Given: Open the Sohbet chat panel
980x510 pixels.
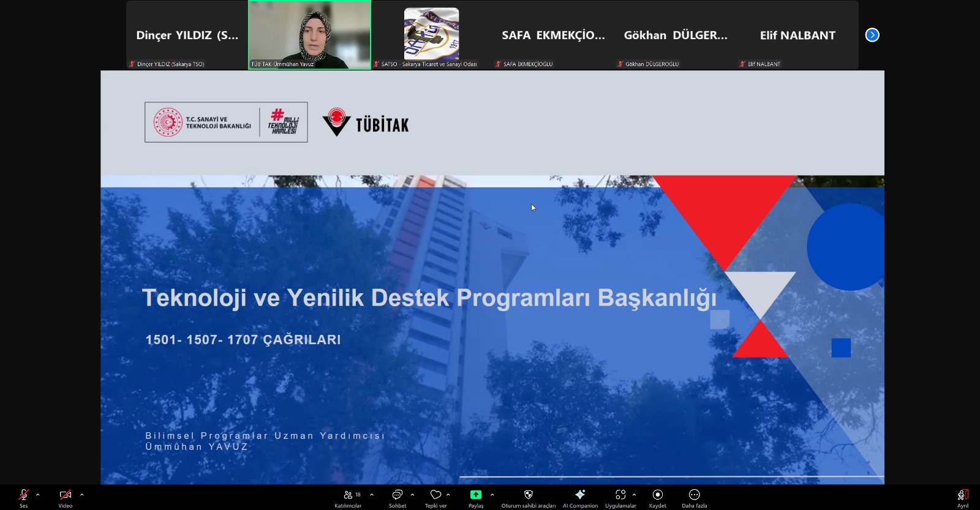Looking at the screenshot, I should point(397,495).
